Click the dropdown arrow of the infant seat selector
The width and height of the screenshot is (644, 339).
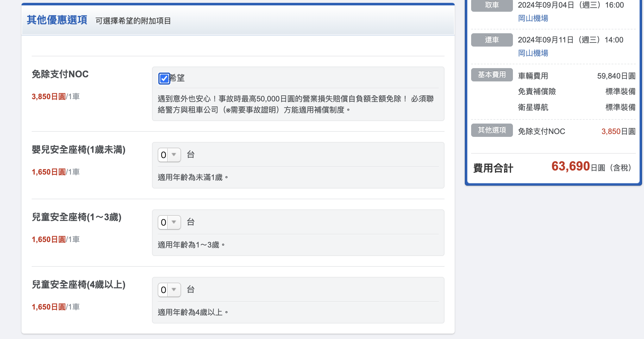174,155
